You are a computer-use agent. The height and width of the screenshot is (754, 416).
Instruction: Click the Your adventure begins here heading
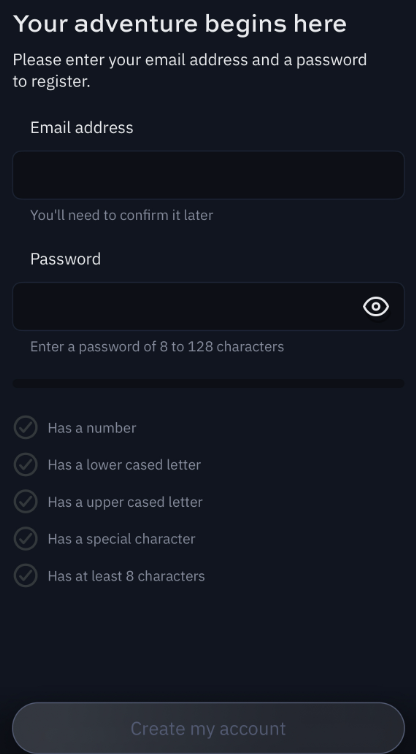180,24
